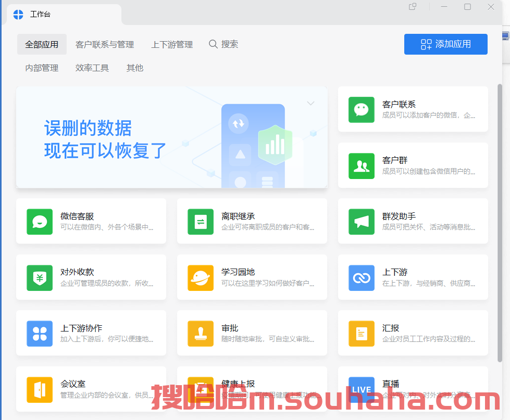The height and width of the screenshot is (420, 510).
Task: Select the 内部管理 filter
Action: (42, 68)
